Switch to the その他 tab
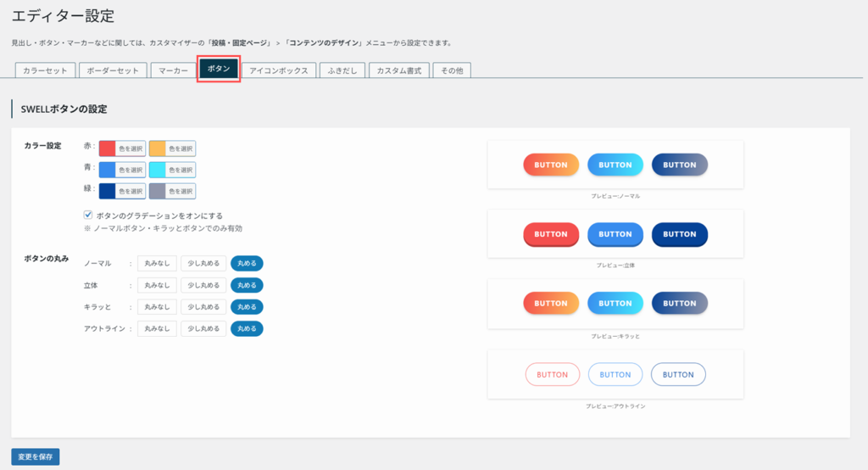Viewport: 868px width, 470px height. point(451,70)
